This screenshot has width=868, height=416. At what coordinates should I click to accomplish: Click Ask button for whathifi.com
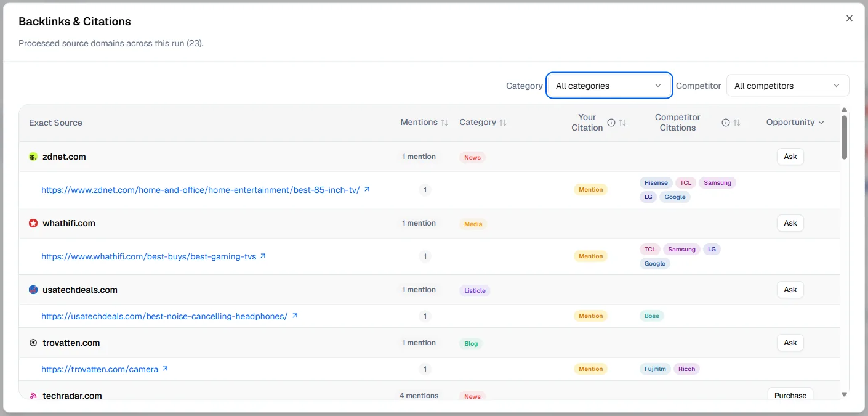(x=790, y=223)
